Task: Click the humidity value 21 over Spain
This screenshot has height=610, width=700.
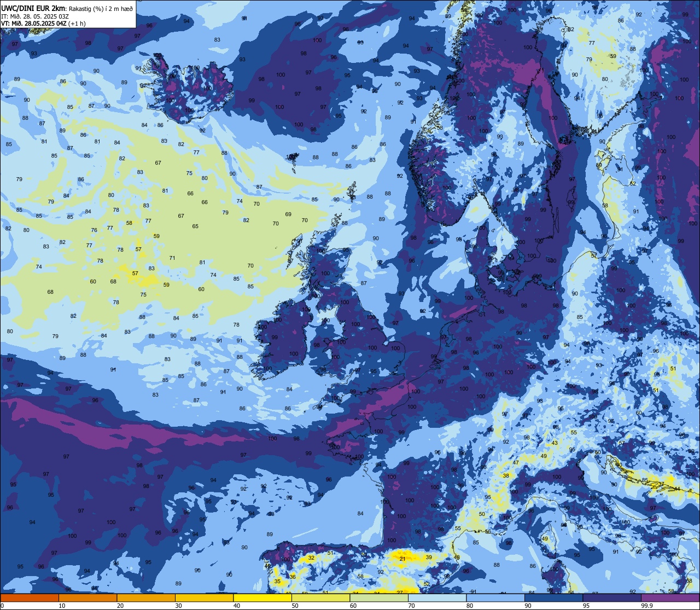Action: click(402, 559)
